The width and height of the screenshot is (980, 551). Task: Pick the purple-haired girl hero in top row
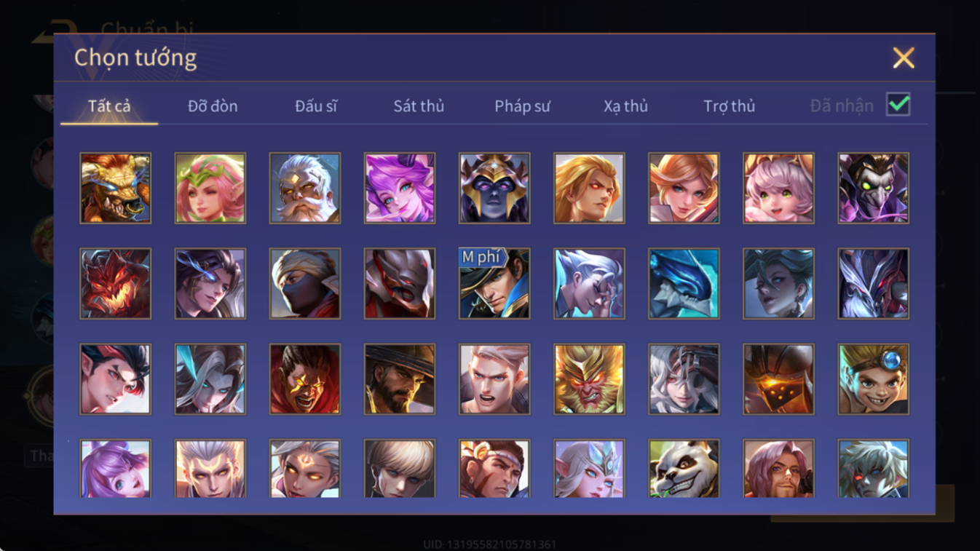click(x=400, y=188)
